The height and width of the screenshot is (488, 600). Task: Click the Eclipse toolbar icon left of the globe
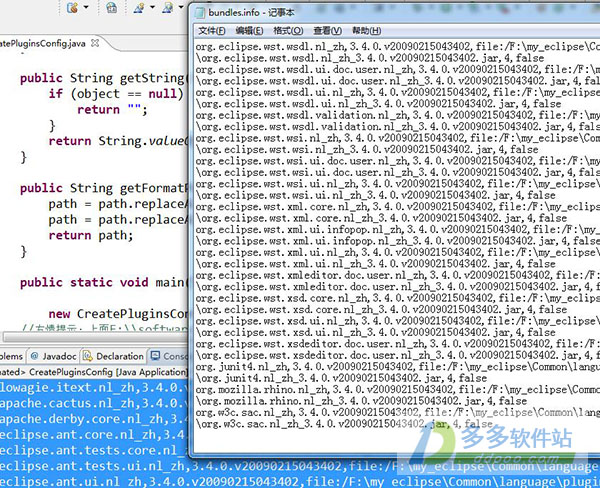(x=72, y=8)
